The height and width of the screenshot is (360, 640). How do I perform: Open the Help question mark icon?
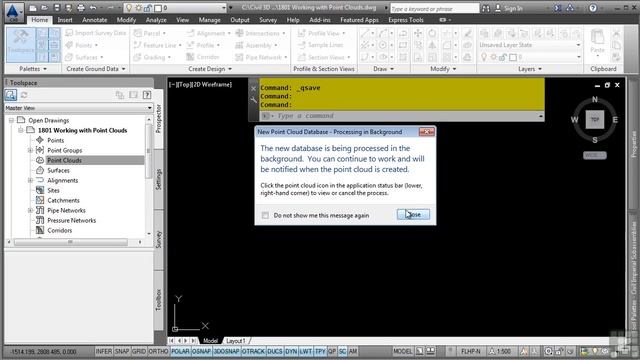[x=593, y=8]
